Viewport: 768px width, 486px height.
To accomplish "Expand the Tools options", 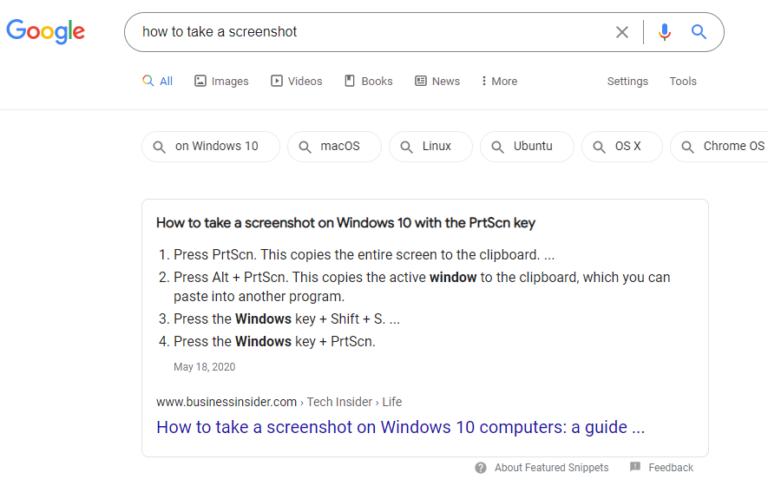I will point(683,81).
